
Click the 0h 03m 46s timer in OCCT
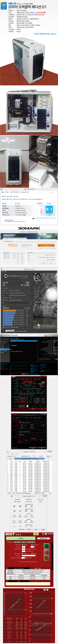[x=44, y=538]
